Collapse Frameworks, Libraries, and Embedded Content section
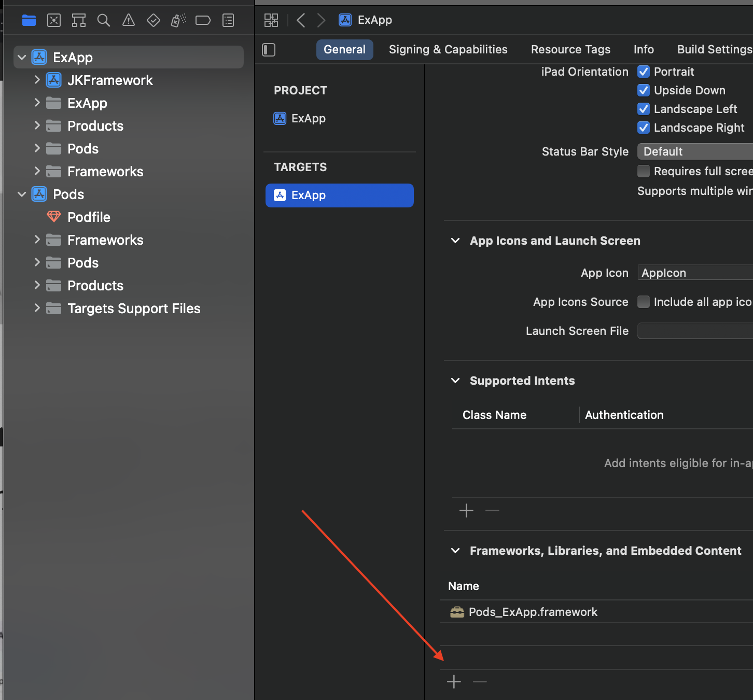Image resolution: width=753 pixels, height=700 pixels. (455, 551)
